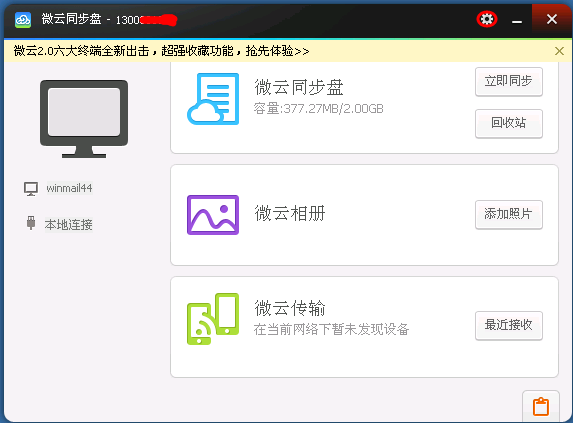
Task: Minimize the 微云同步盘 window
Action: pyautogui.click(x=517, y=22)
